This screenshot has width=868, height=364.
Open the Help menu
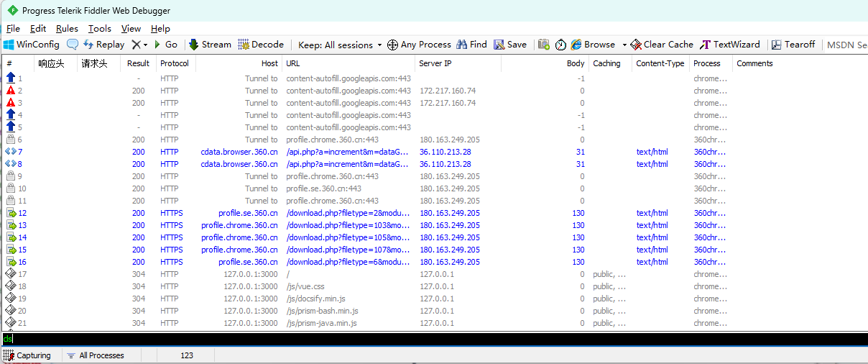[160, 29]
